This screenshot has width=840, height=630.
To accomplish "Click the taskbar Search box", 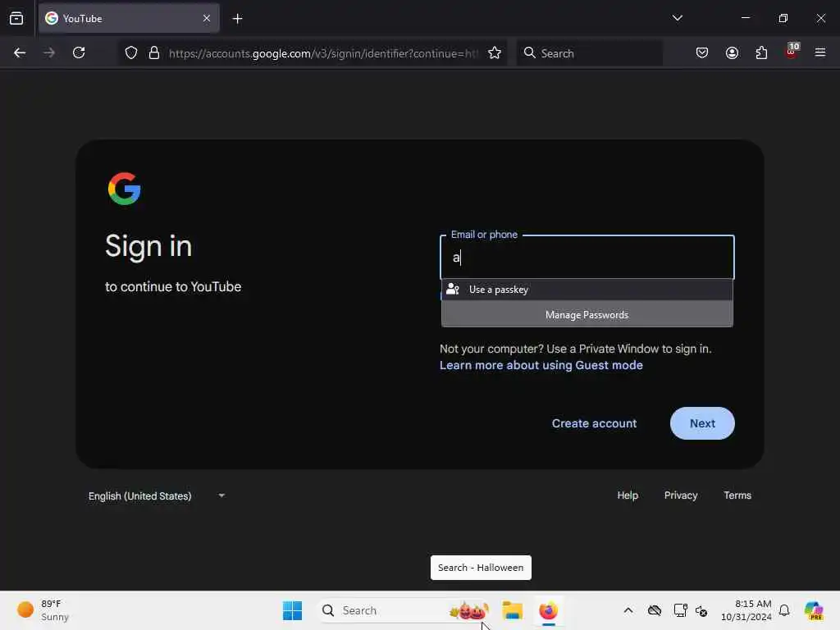I will (x=404, y=610).
